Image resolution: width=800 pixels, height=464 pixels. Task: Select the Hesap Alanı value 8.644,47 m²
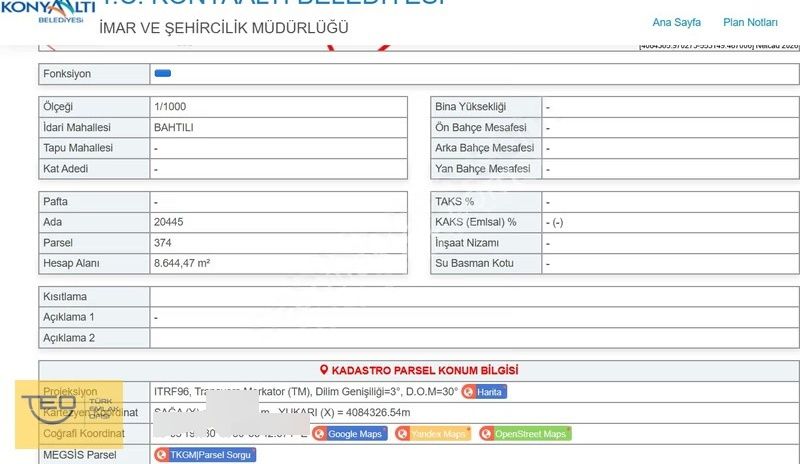[182, 263]
